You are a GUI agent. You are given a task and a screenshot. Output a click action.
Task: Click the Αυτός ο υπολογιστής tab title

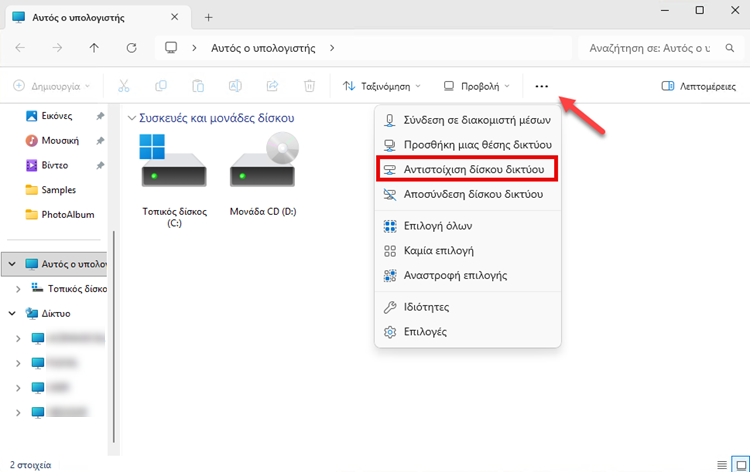[x=78, y=18]
